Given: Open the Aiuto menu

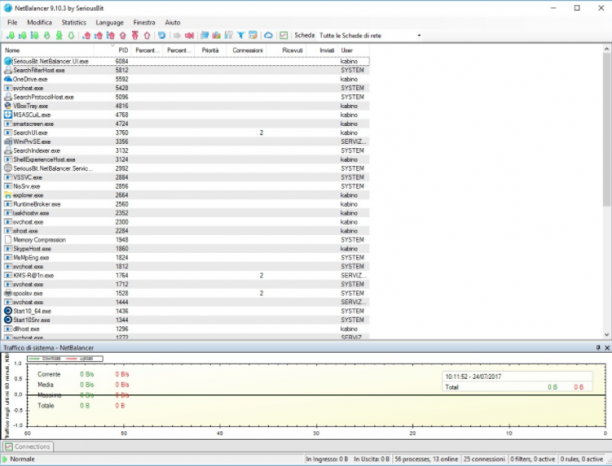Looking at the screenshot, I should (x=173, y=22).
